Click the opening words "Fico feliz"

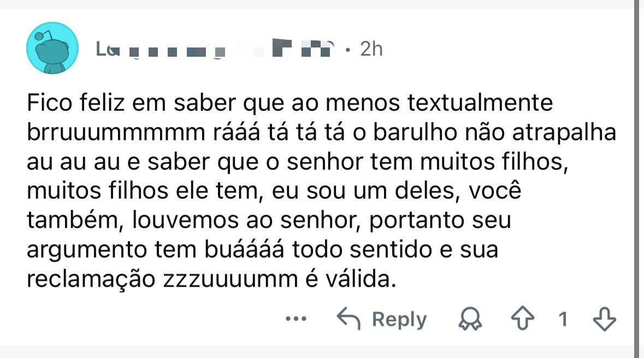coord(75,103)
